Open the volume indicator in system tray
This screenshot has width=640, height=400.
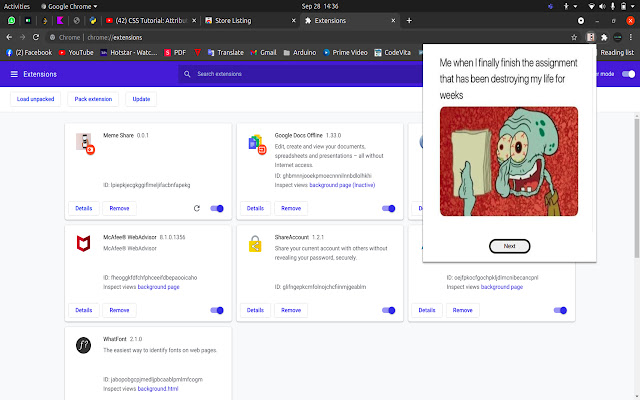[602, 6]
